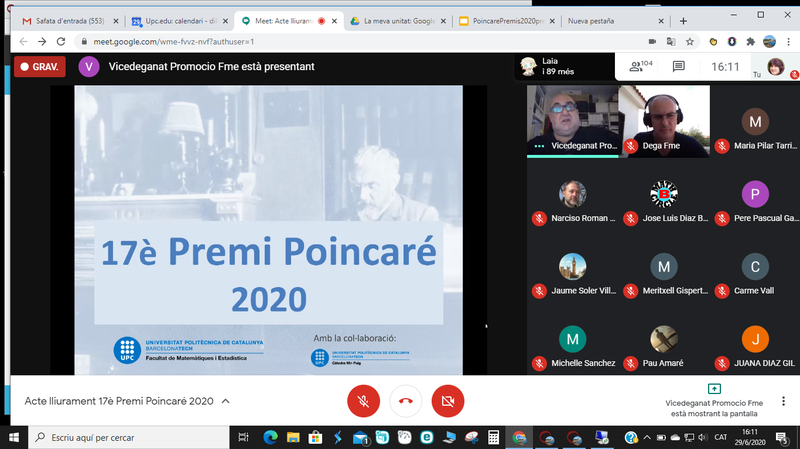The width and height of the screenshot is (800, 449).
Task: Open the meeting chat panel
Action: 679,66
